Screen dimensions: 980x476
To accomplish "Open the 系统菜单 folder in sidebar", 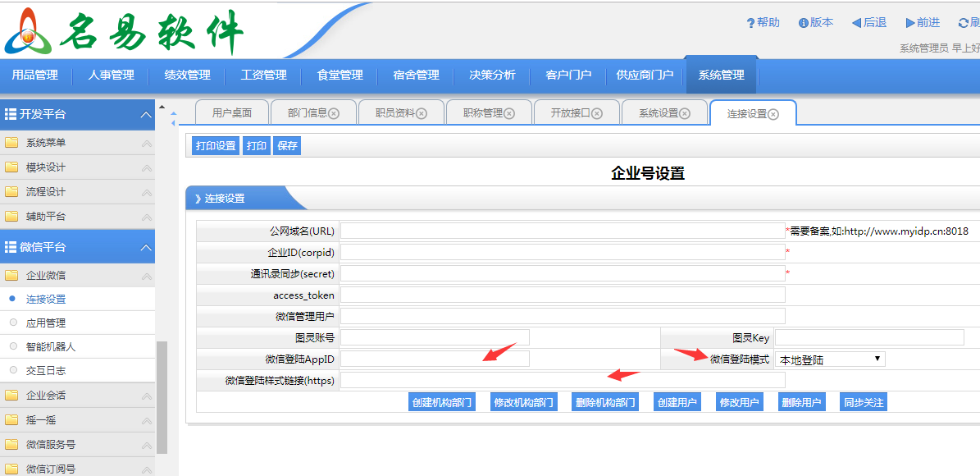I will [x=46, y=143].
